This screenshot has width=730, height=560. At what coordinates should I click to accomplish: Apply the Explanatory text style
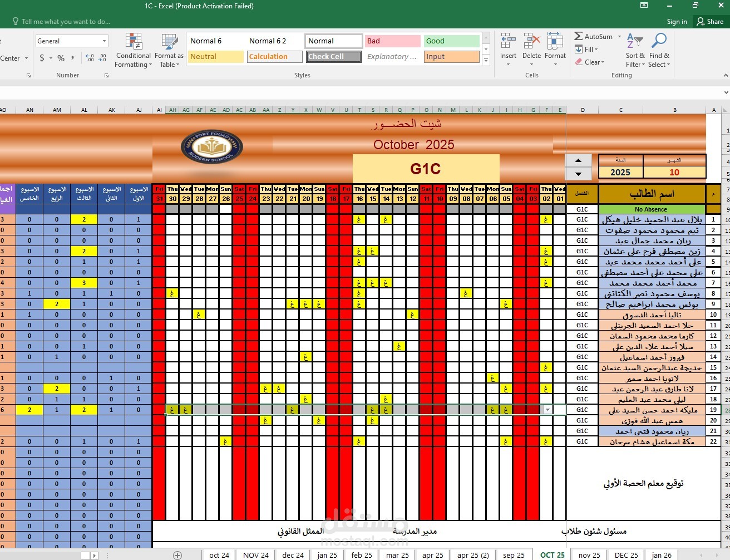point(392,57)
